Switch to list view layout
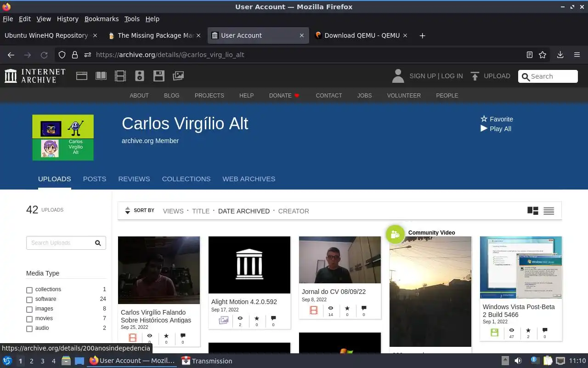The height and width of the screenshot is (368, 588). [548, 211]
